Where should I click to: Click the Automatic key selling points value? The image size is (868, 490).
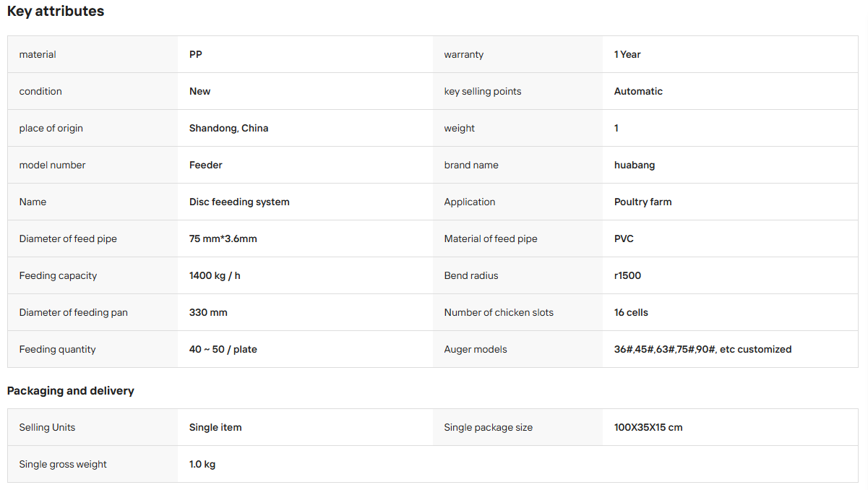(638, 91)
